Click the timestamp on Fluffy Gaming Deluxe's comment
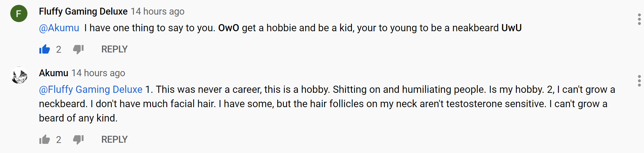644x153 pixels. (x=157, y=11)
